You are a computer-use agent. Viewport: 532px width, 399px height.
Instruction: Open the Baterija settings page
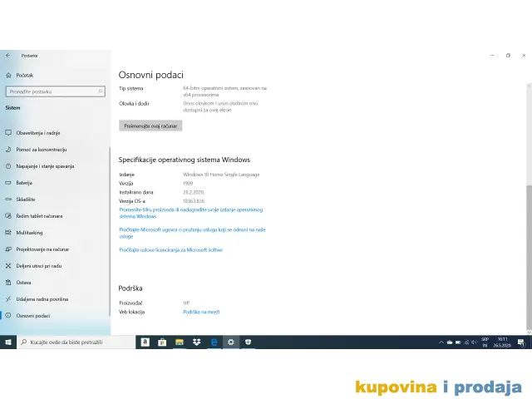[24, 183]
